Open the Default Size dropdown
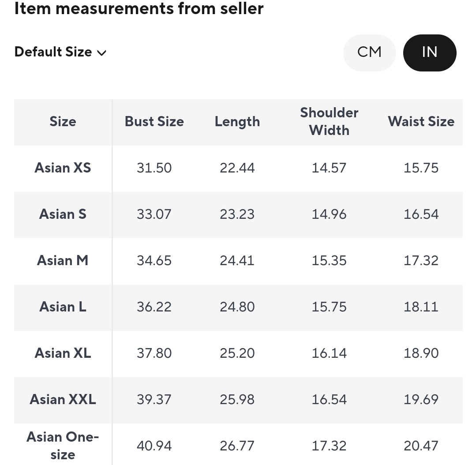 [60, 52]
